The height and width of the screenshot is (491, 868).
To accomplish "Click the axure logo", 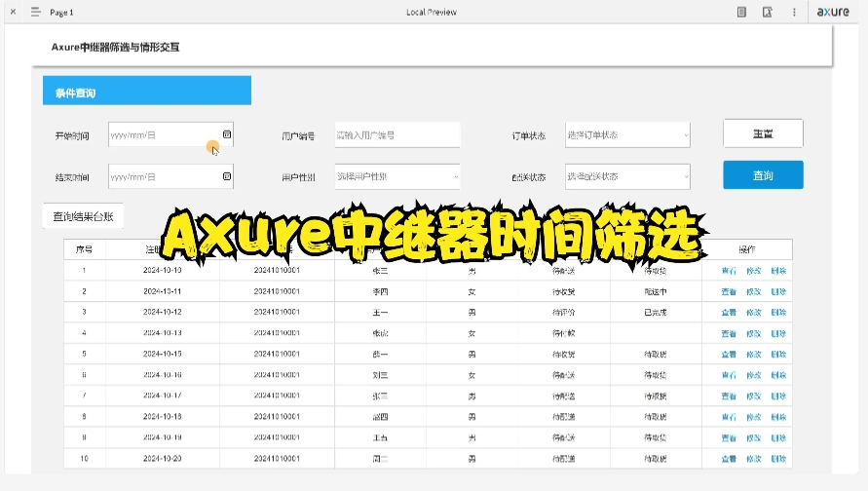I will [x=833, y=12].
